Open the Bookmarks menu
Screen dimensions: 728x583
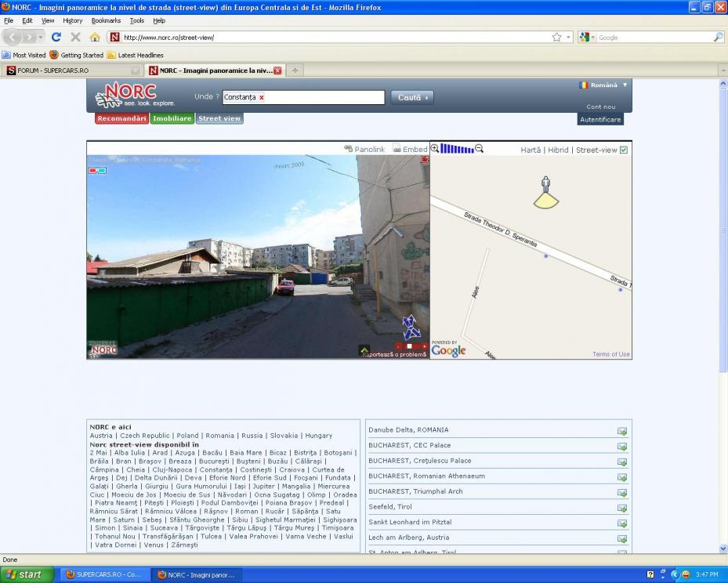pyautogui.click(x=106, y=20)
